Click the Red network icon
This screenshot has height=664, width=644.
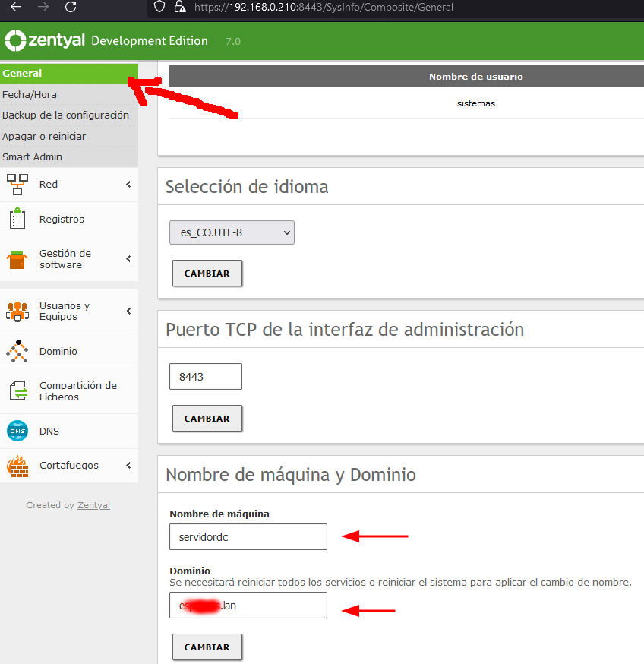(17, 184)
